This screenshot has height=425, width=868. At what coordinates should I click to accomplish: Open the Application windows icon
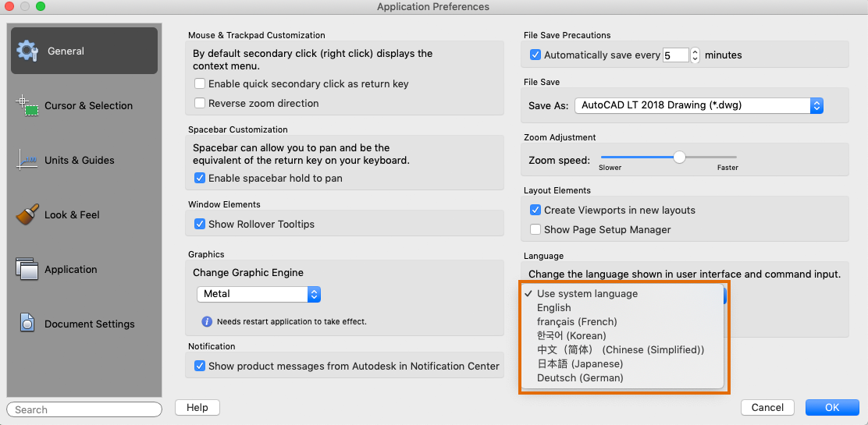[27, 269]
